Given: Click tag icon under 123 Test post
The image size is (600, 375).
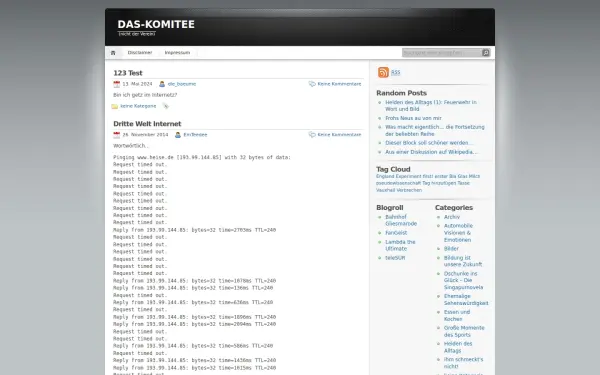Looking at the screenshot, I should click(x=165, y=106).
